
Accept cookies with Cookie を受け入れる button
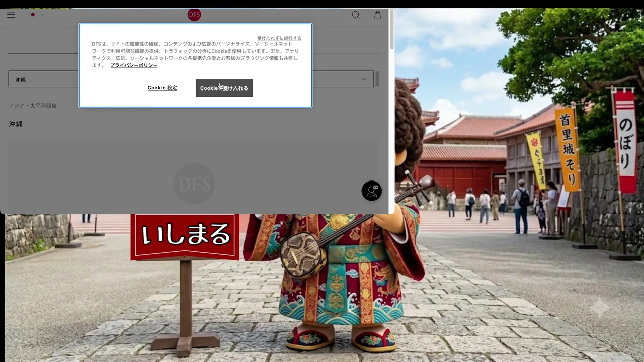pyautogui.click(x=224, y=88)
